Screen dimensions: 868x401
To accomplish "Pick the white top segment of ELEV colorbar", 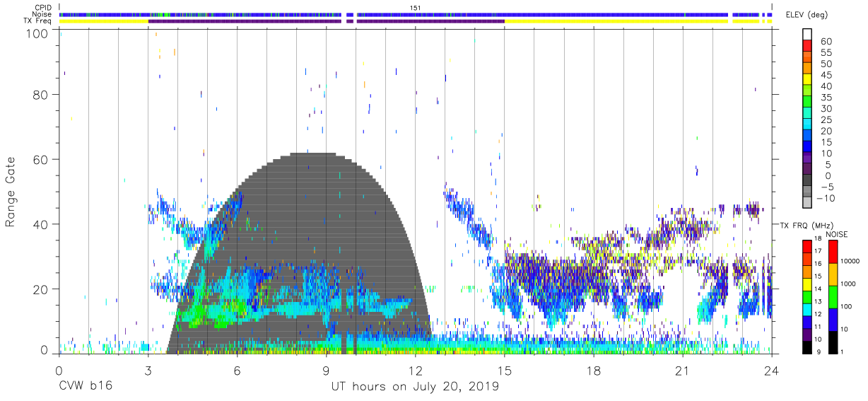I will coord(808,34).
